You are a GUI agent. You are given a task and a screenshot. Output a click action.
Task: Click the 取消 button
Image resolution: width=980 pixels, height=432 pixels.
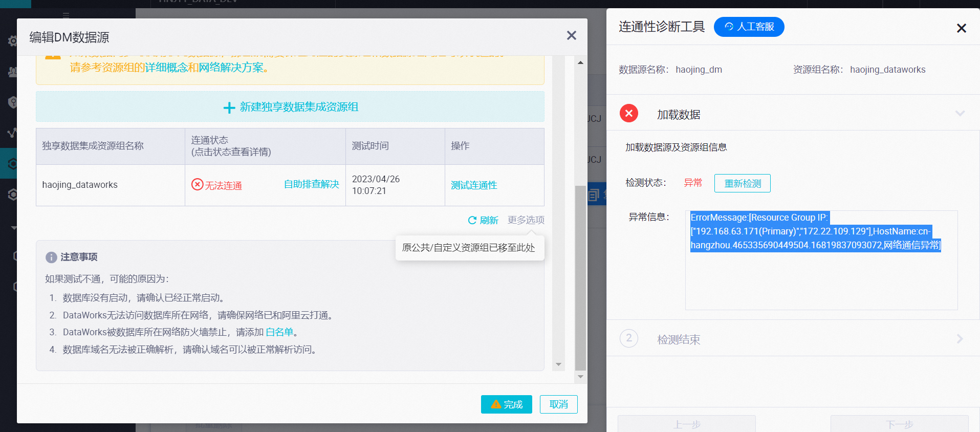[x=559, y=404]
